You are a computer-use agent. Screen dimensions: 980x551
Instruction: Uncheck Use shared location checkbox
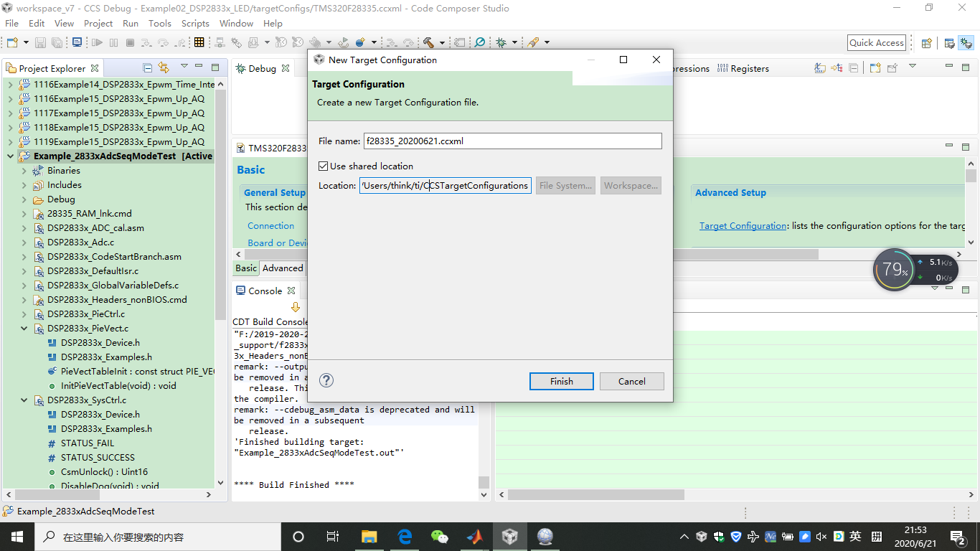[x=324, y=166]
